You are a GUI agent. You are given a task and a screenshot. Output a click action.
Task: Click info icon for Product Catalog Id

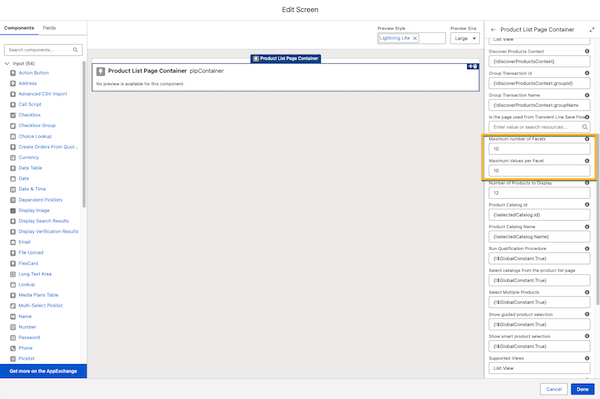pyautogui.click(x=587, y=205)
